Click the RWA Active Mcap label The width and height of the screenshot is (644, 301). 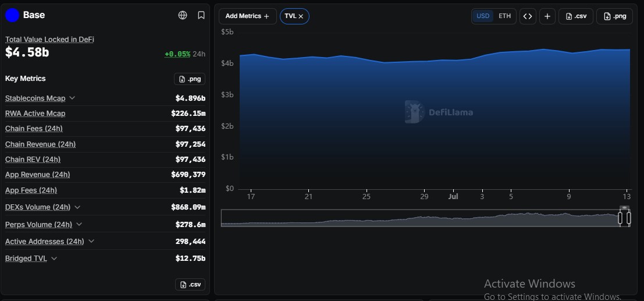[x=35, y=114]
